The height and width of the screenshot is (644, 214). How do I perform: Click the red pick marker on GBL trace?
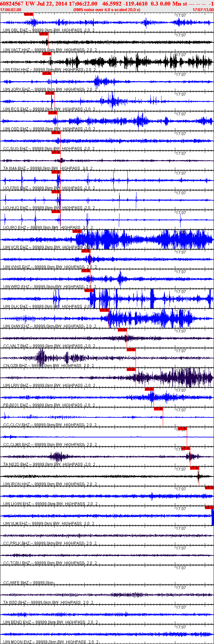29,14
